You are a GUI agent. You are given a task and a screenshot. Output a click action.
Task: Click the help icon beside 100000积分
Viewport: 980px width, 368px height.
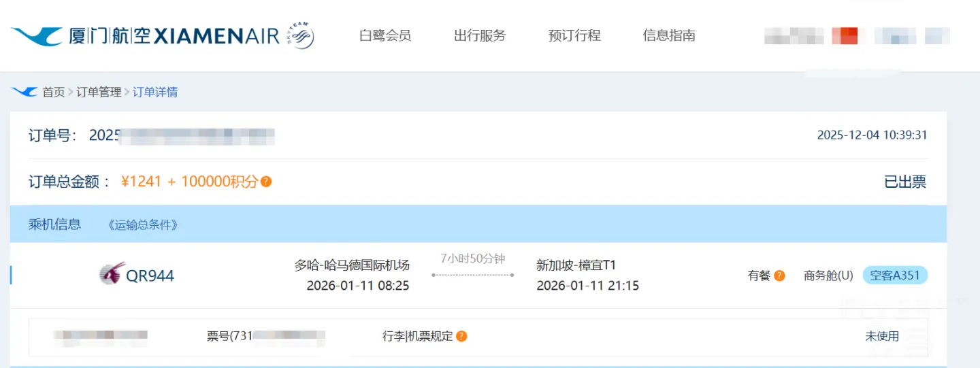266,182
